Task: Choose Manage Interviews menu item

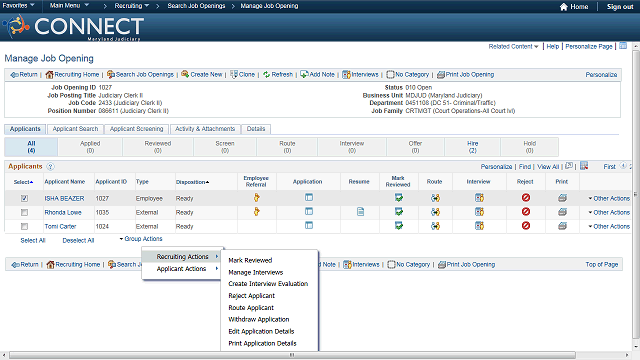Action: coord(256,272)
